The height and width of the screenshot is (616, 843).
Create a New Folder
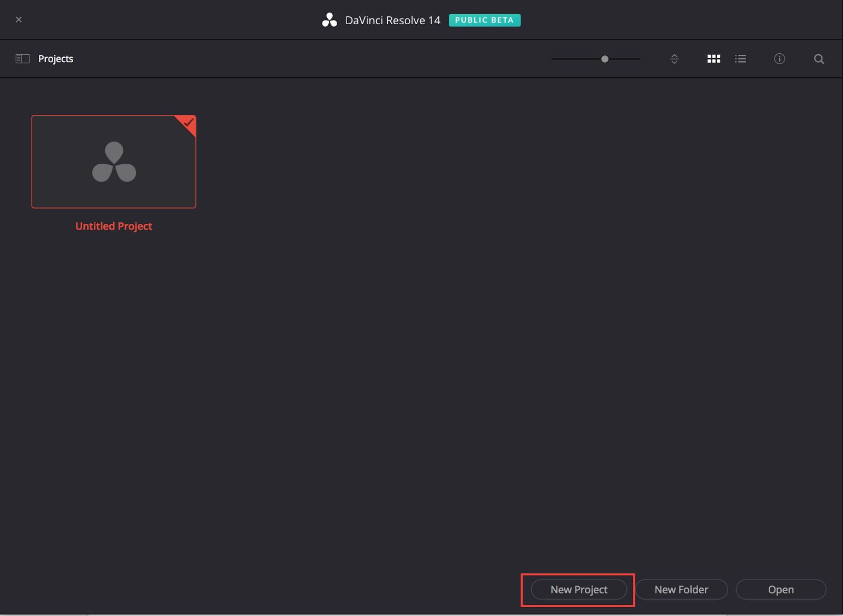pyautogui.click(x=681, y=590)
